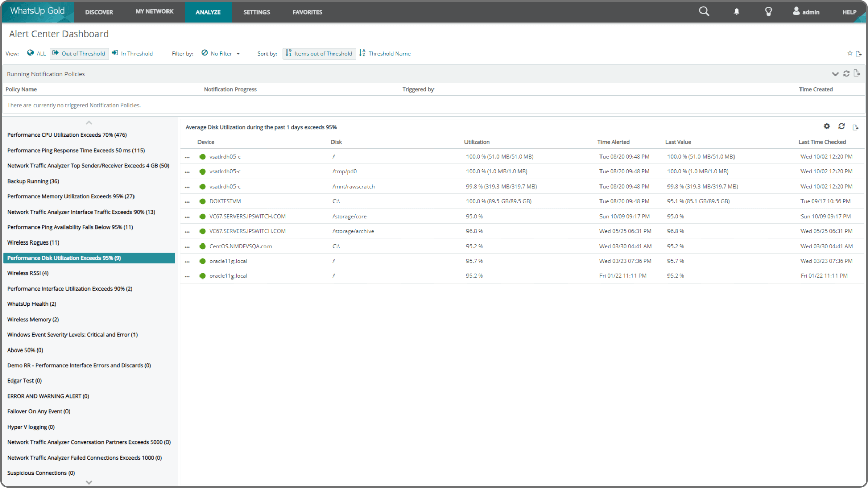Image resolution: width=868 pixels, height=488 pixels.
Task: Refresh the Running Notification Policies panel
Action: (846, 74)
